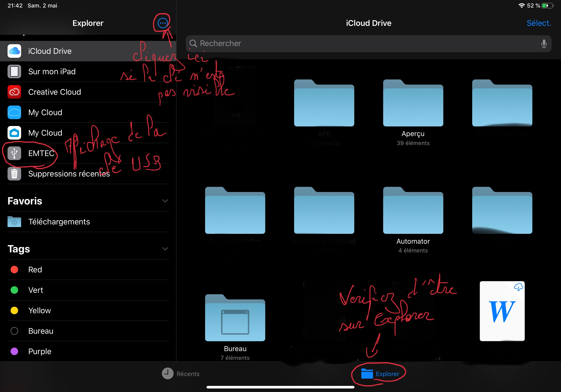Choose the Bureau tag with empty circle

[x=41, y=331]
